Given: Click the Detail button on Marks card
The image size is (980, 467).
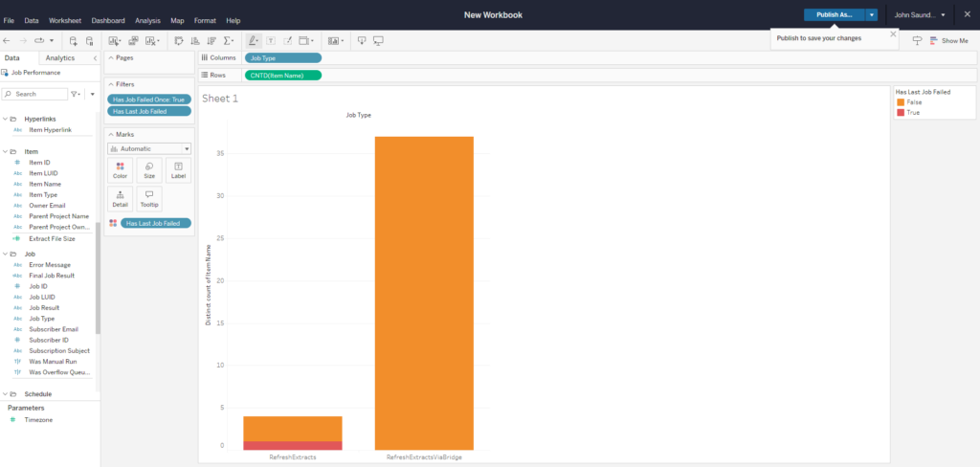Looking at the screenshot, I should click(x=120, y=199).
